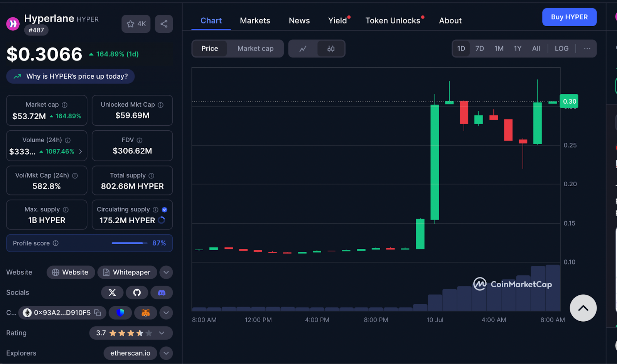Click the Profile score info icon
Viewport: 617px width, 364px height.
point(56,243)
